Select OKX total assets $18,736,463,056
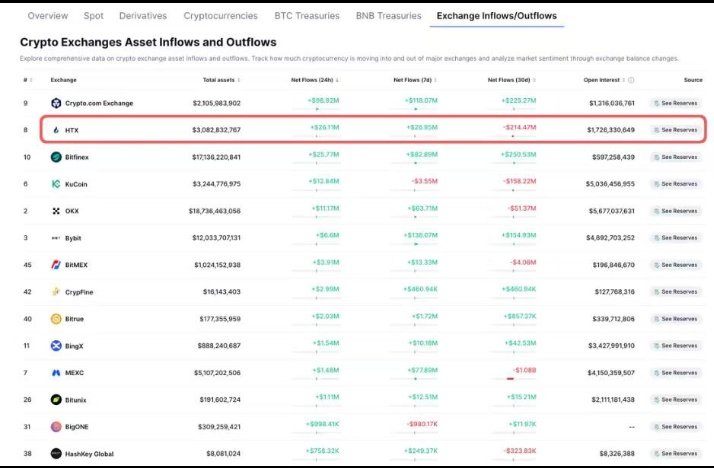 coord(214,211)
